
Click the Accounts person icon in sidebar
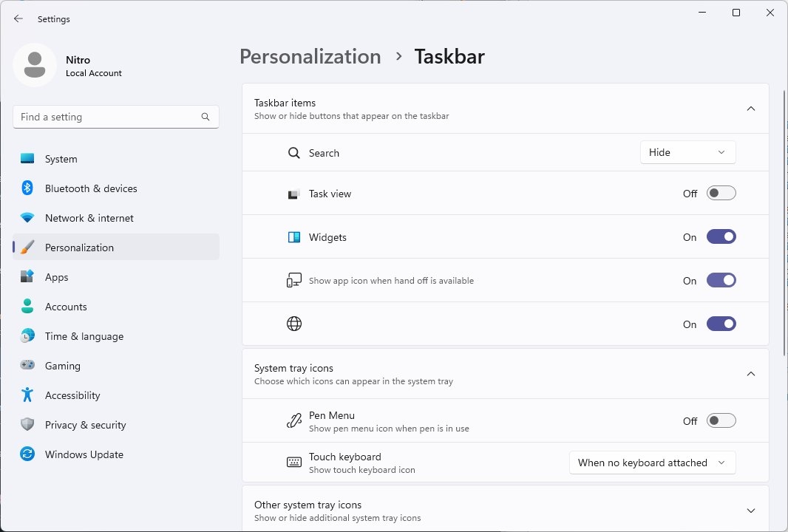tap(27, 306)
